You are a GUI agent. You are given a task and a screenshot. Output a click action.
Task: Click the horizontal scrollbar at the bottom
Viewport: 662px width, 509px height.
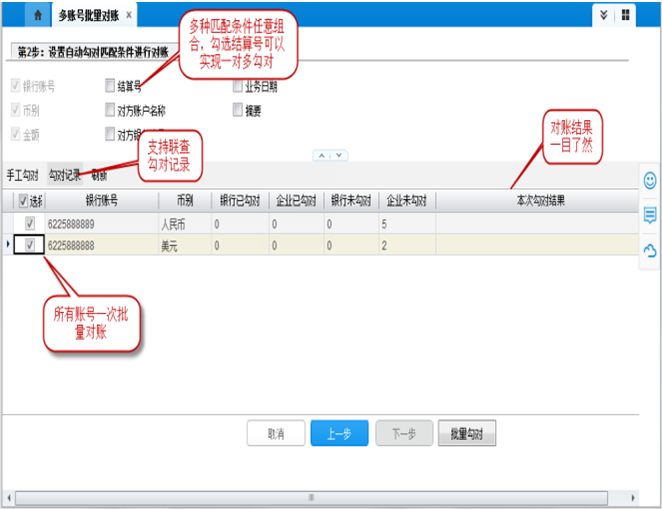tap(310, 497)
